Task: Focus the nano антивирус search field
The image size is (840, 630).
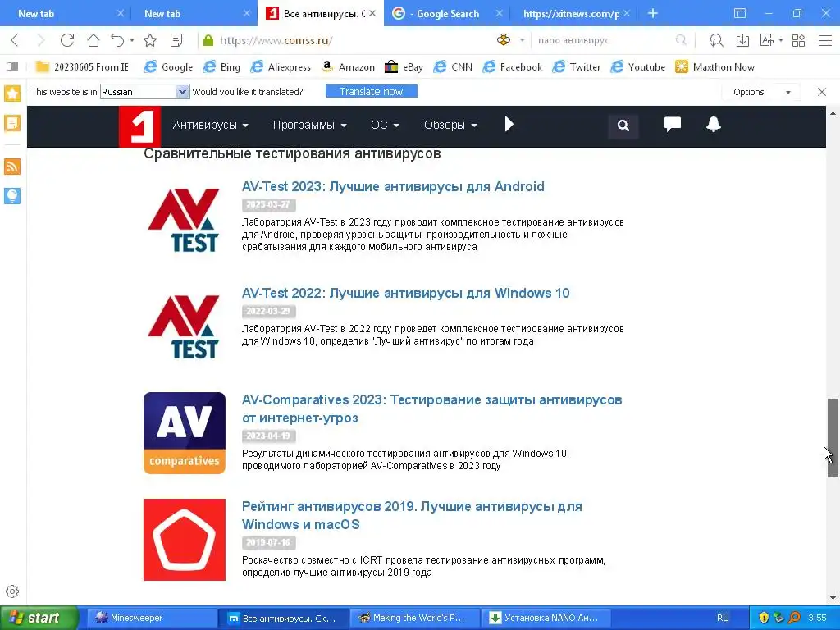Action: coord(603,40)
